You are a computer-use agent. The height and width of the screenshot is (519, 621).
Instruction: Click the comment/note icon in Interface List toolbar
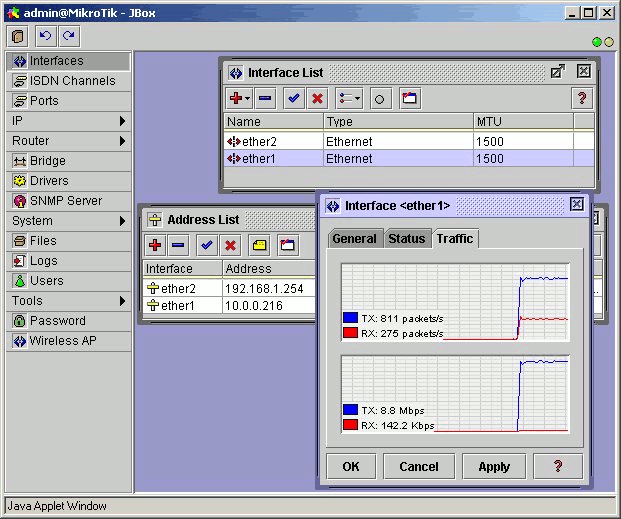(x=410, y=98)
